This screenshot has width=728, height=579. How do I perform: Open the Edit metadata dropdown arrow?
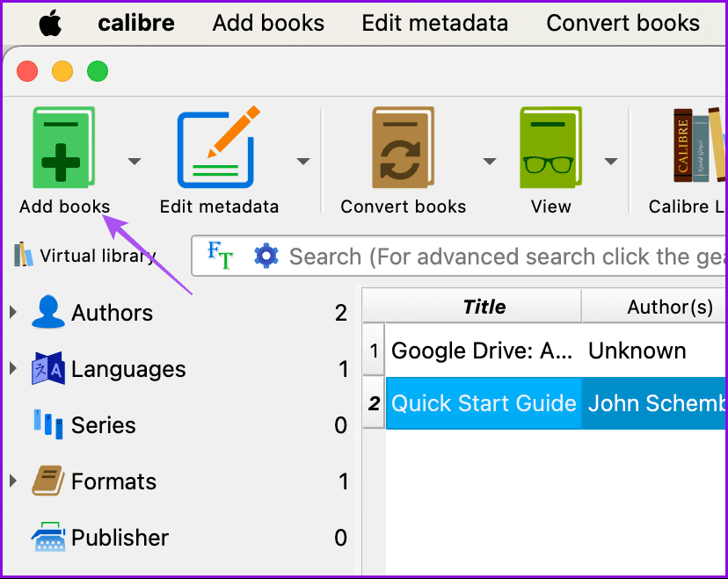click(x=303, y=162)
